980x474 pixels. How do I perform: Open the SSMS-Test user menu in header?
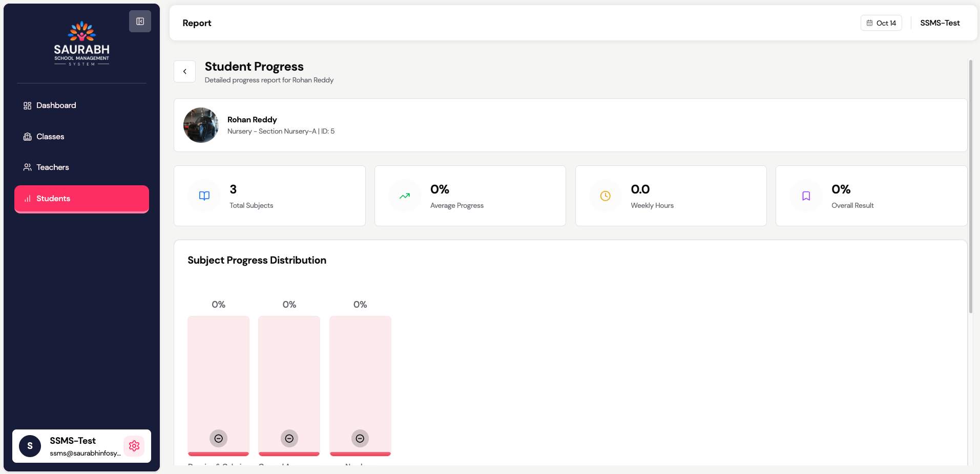940,23
